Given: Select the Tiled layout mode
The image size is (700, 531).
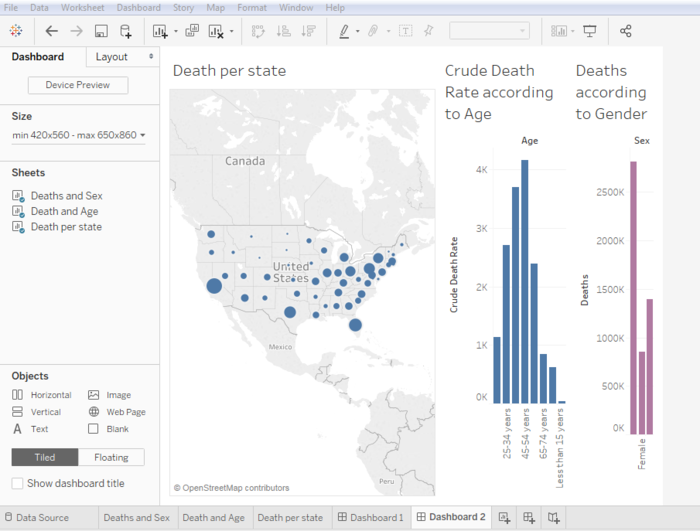Looking at the screenshot, I should [44, 457].
